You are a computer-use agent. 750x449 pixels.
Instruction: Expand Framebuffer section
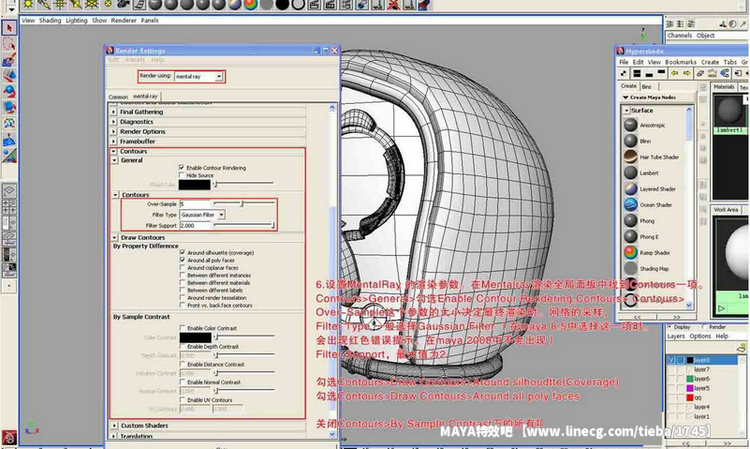click(113, 142)
